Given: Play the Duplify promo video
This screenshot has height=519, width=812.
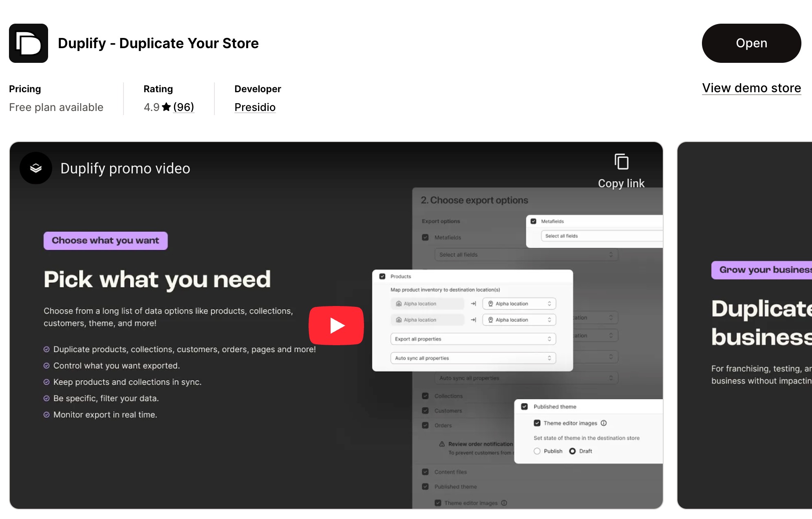Looking at the screenshot, I should click(336, 326).
